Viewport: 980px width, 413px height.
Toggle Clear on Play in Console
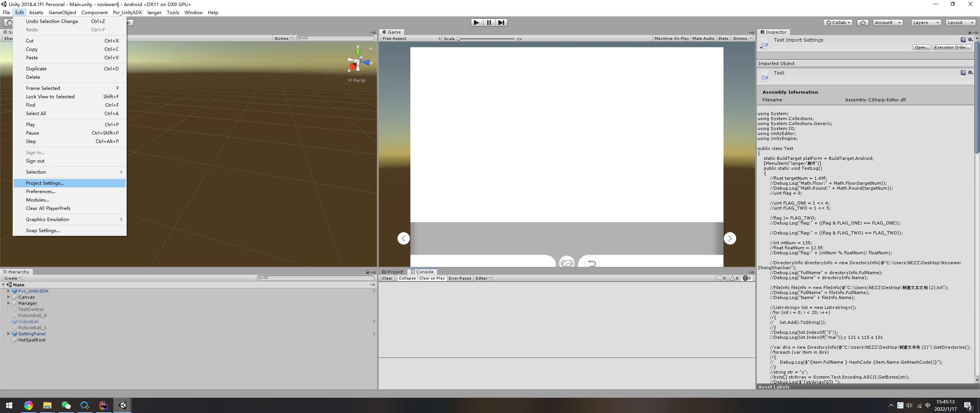tap(432, 278)
